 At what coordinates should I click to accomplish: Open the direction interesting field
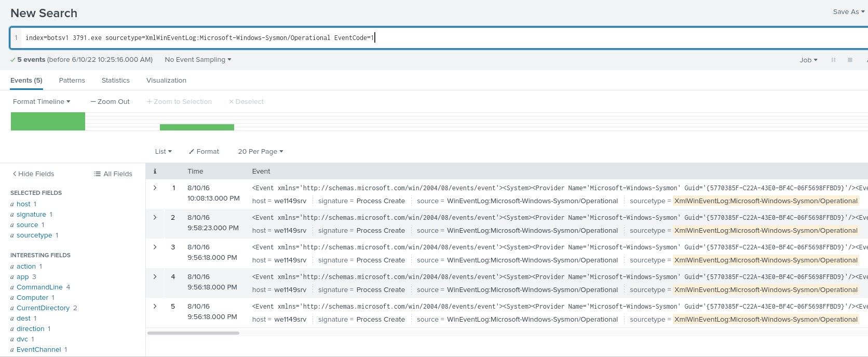tap(30, 328)
